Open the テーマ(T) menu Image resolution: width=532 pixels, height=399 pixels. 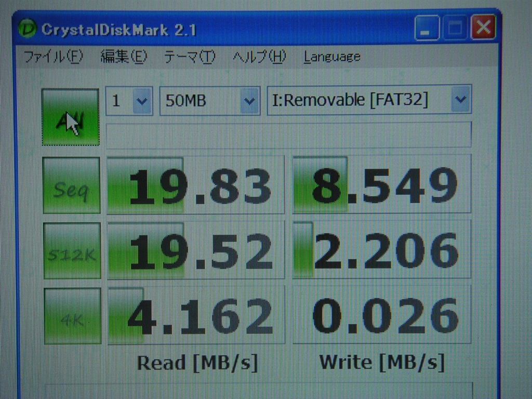(189, 56)
